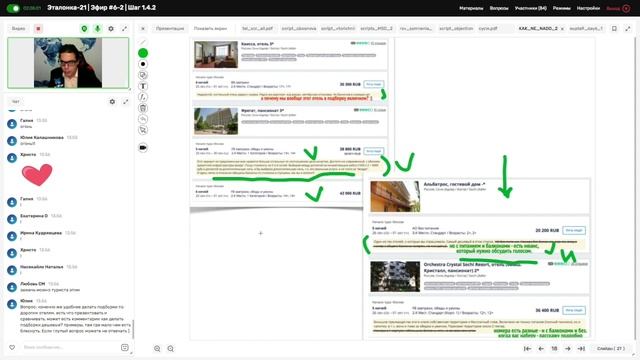Expand the chat panel
This screenshot has height=360, width=640.
click(126, 101)
